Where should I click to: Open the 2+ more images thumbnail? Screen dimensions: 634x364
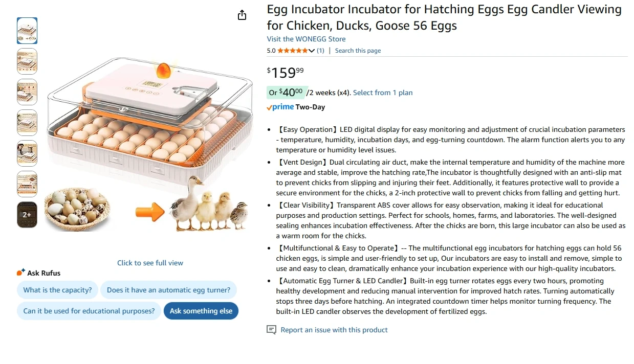27,215
